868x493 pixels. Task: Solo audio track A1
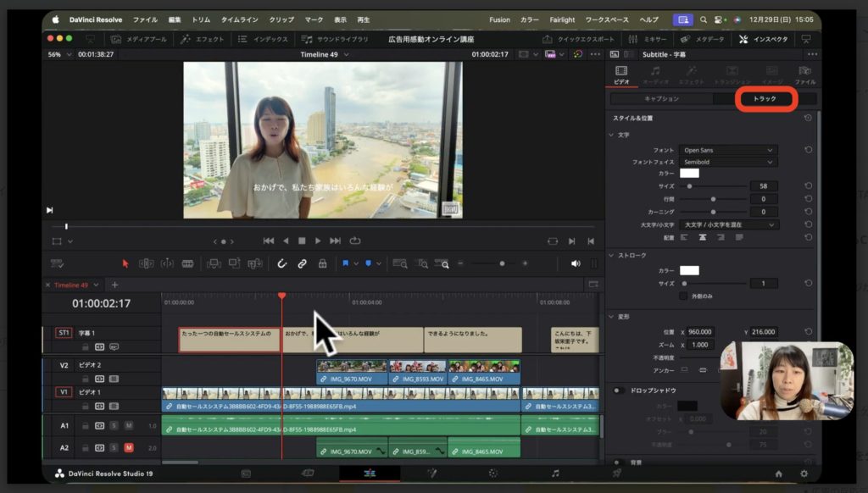click(114, 425)
